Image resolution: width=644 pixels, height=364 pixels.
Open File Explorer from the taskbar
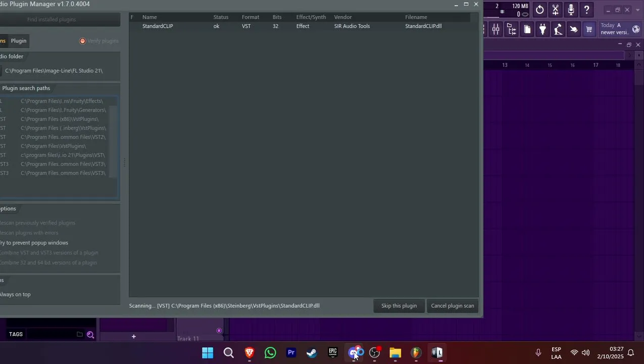[395, 352]
